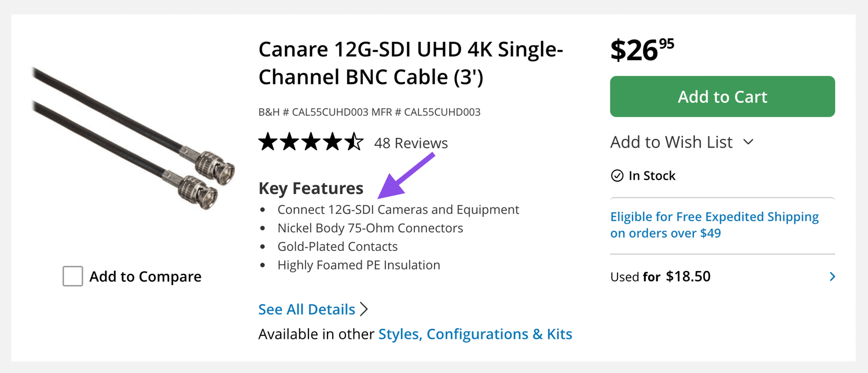868x373 pixels.
Task: Open the Free Expedited Shipping eligibility link
Action: click(714, 225)
